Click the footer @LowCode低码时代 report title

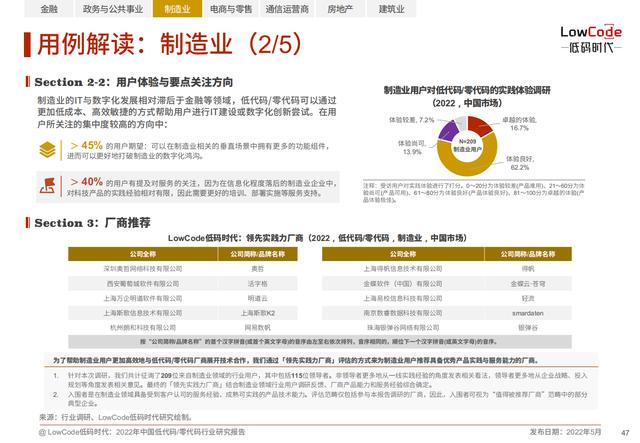click(x=142, y=432)
